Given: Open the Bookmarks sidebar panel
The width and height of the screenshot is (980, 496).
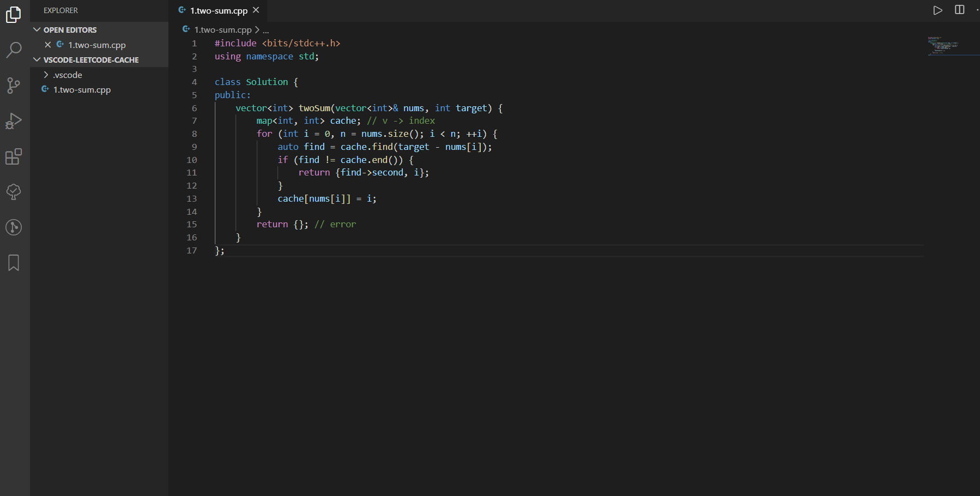Looking at the screenshot, I should coord(13,263).
